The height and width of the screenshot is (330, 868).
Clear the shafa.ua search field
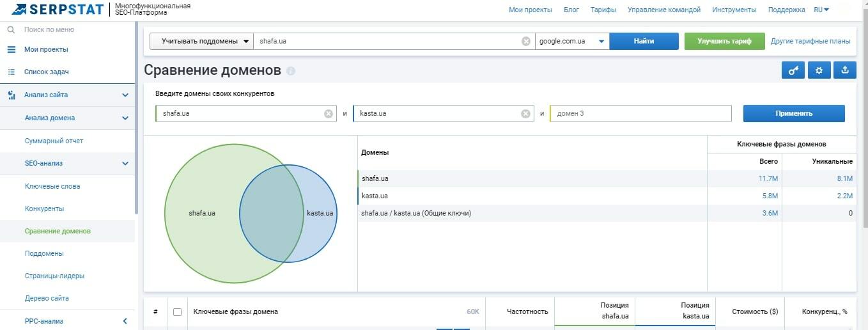pos(526,41)
